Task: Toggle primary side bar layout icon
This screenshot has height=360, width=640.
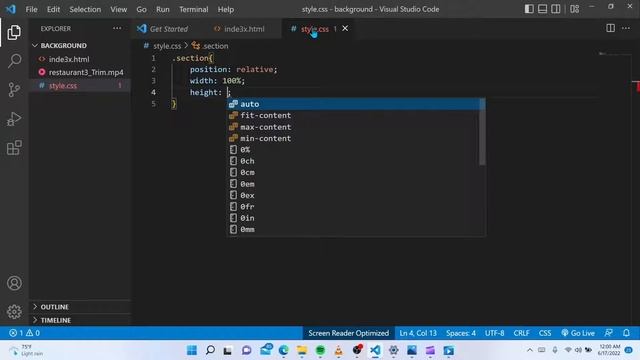Action: click(x=529, y=9)
